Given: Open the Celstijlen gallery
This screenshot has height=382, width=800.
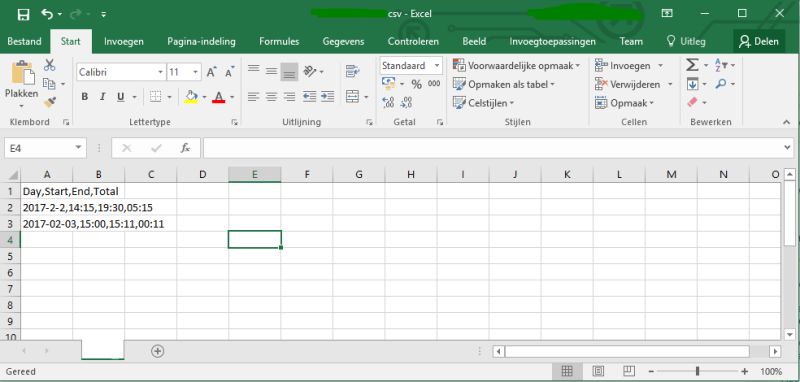Looking at the screenshot, I should coord(483,103).
